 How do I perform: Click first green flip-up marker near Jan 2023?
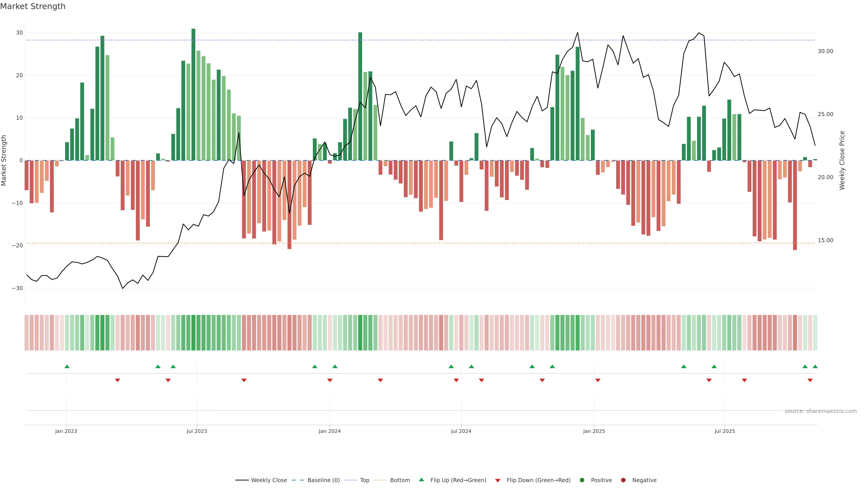click(x=67, y=366)
